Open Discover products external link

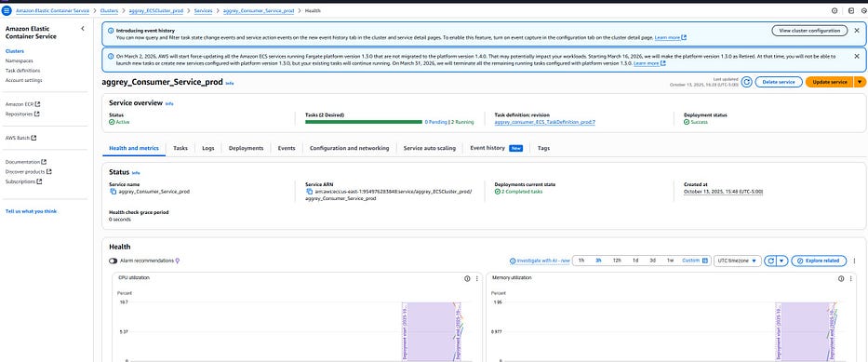pos(28,171)
